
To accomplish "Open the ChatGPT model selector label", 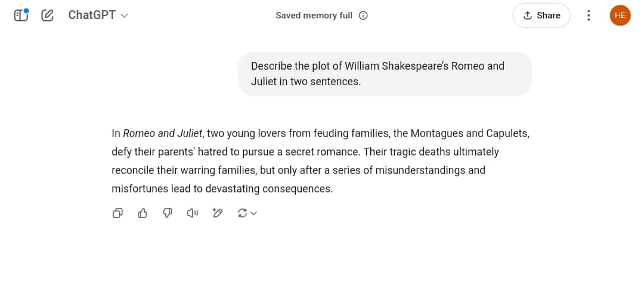I will [92, 15].
